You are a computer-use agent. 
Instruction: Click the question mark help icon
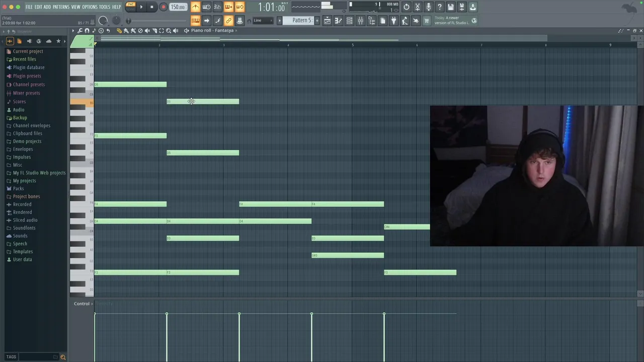[x=440, y=7]
